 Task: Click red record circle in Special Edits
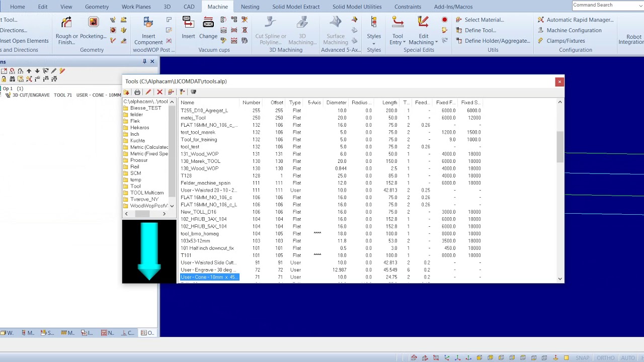[x=444, y=20]
